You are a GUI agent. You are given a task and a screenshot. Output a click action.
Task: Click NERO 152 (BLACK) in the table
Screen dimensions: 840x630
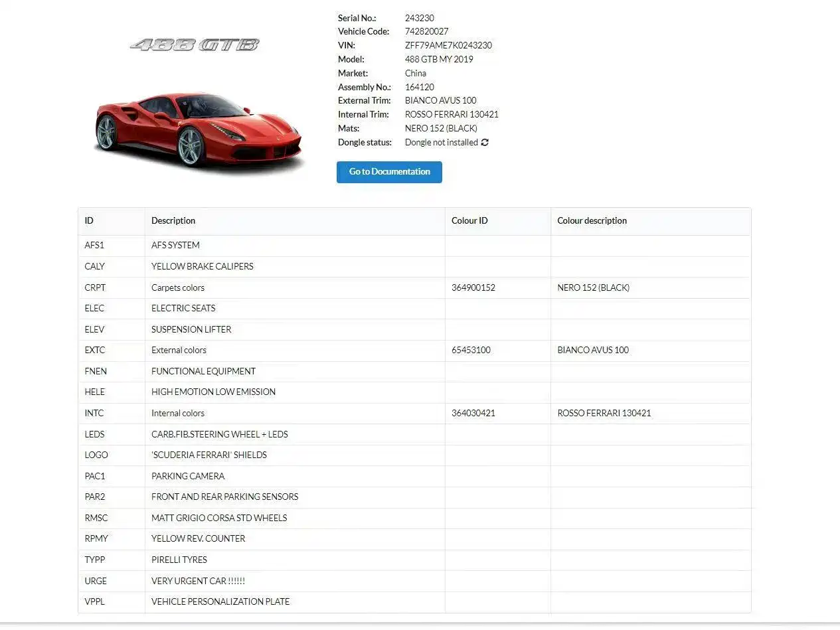pos(594,288)
